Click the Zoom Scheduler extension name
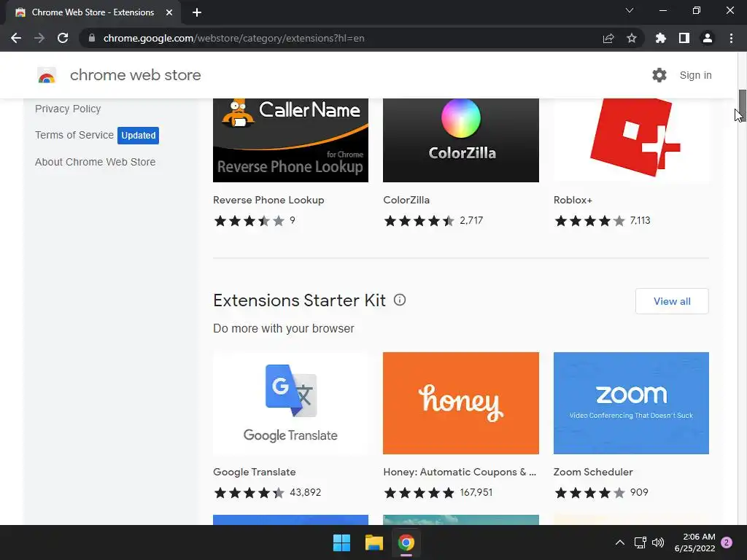 click(593, 472)
